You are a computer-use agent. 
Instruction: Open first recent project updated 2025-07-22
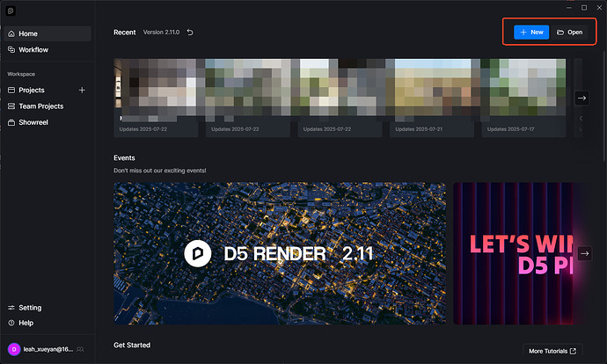click(156, 98)
